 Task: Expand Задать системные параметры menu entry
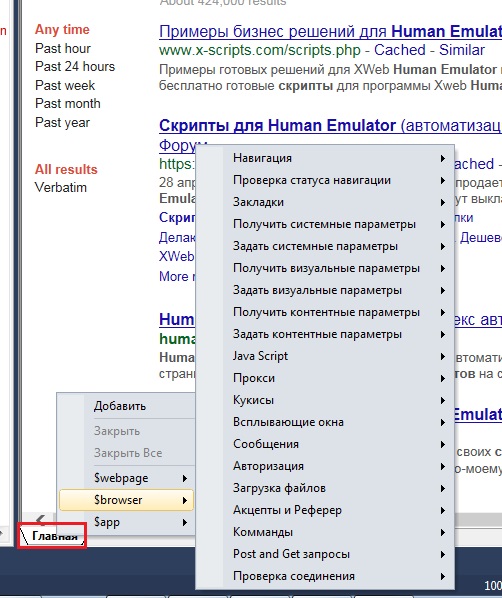click(325, 246)
